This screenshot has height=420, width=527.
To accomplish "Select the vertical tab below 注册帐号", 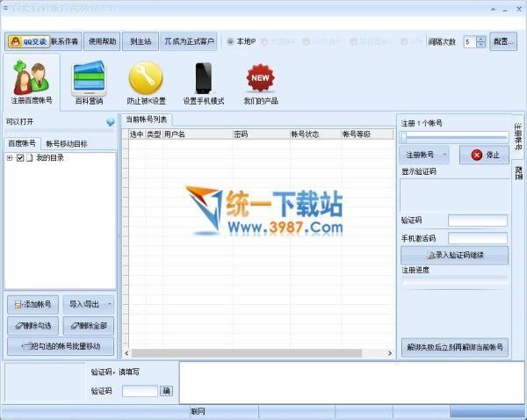I will 518,172.
